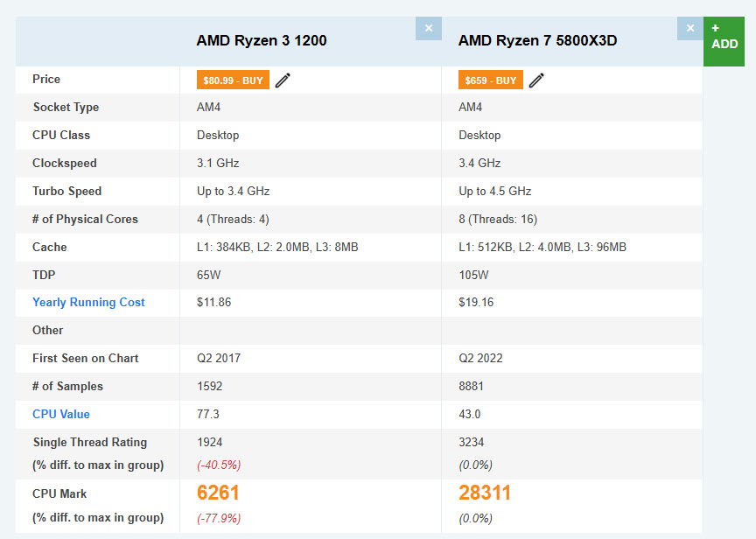This screenshot has height=539, width=756.
Task: Click the $11.86 yearly cost
Action: tap(214, 302)
